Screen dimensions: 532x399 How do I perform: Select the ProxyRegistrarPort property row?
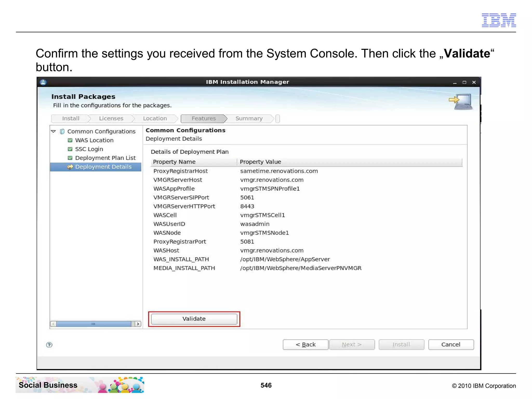[307, 242]
